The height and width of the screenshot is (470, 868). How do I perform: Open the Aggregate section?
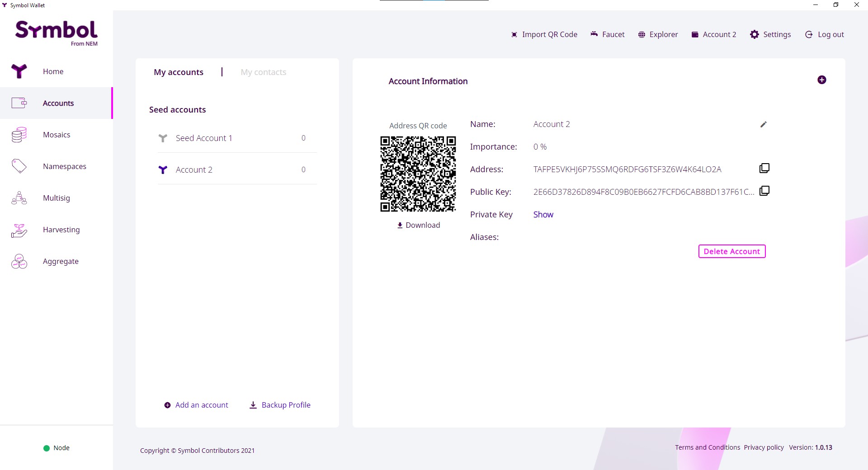pos(61,261)
